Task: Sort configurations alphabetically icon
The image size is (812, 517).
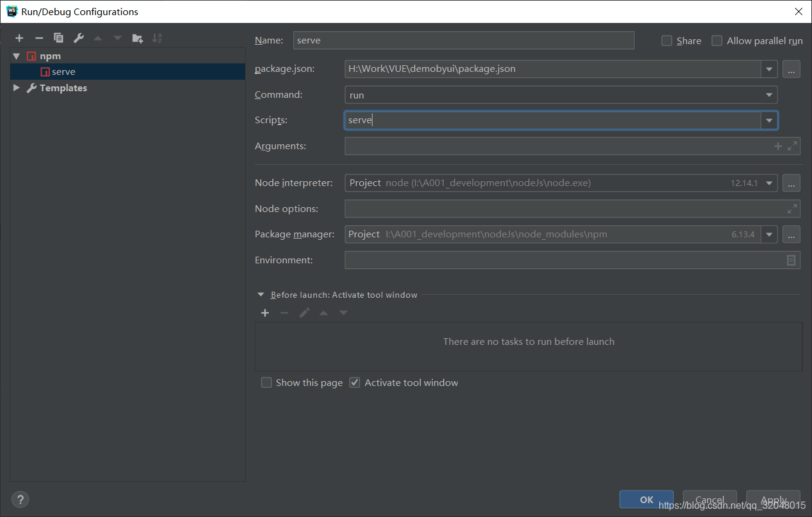Action: click(x=157, y=38)
